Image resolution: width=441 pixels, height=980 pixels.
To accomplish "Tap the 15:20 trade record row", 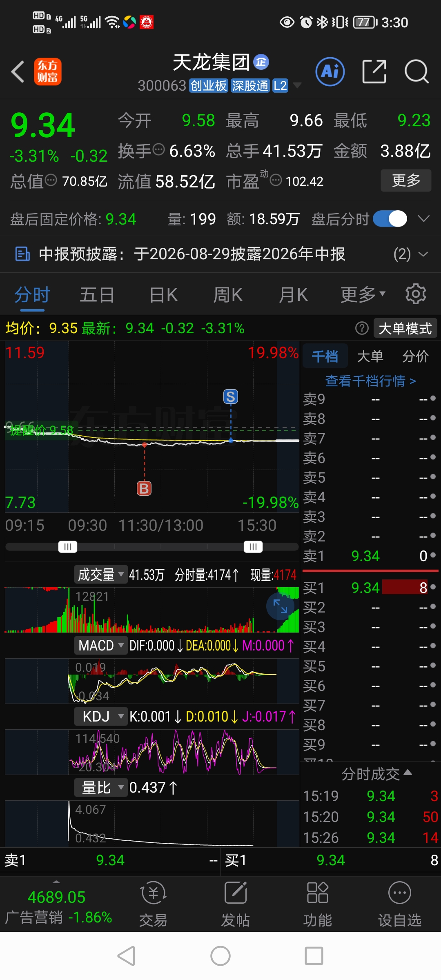I will coord(370,817).
